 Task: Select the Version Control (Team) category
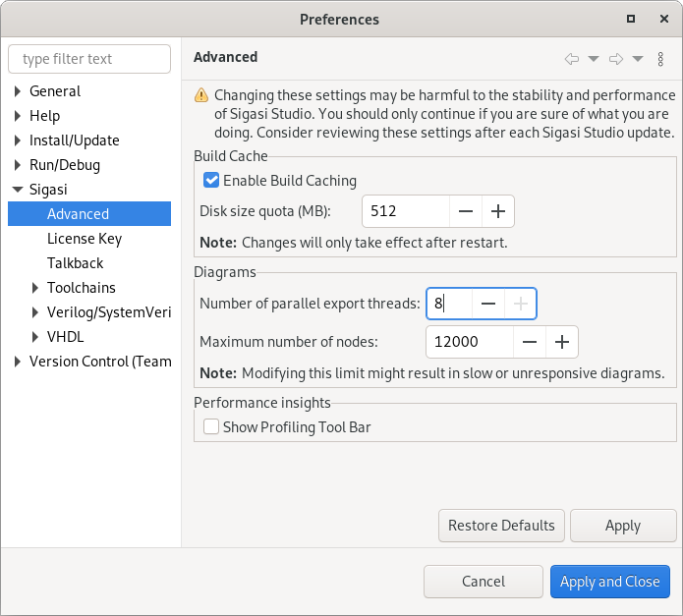[x=100, y=362]
